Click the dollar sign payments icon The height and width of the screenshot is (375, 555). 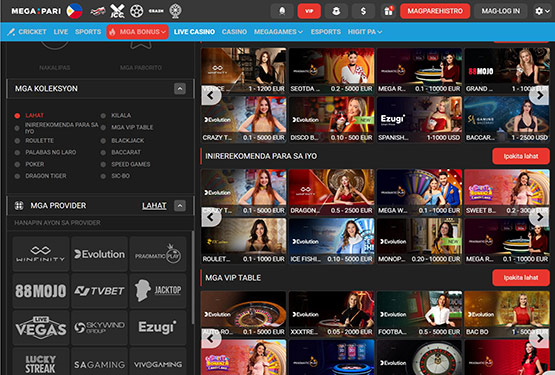point(363,11)
